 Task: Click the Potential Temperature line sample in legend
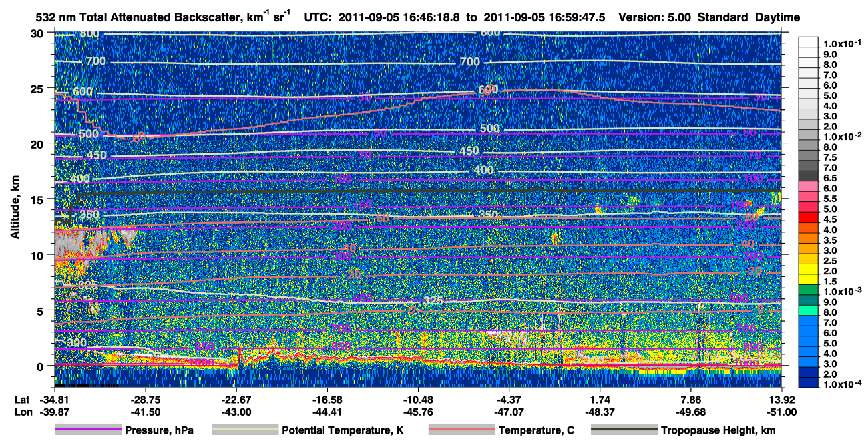tap(244, 430)
